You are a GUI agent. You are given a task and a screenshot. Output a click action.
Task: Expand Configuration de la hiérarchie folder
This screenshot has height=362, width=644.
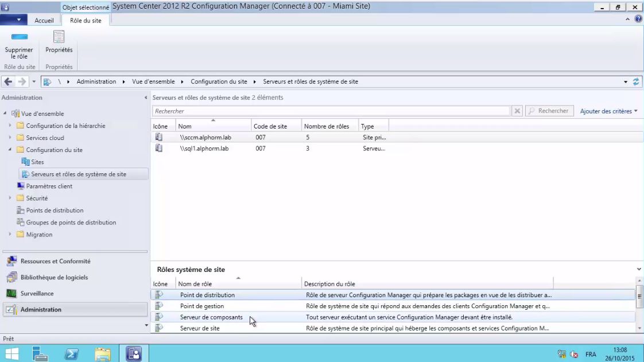[10, 126]
